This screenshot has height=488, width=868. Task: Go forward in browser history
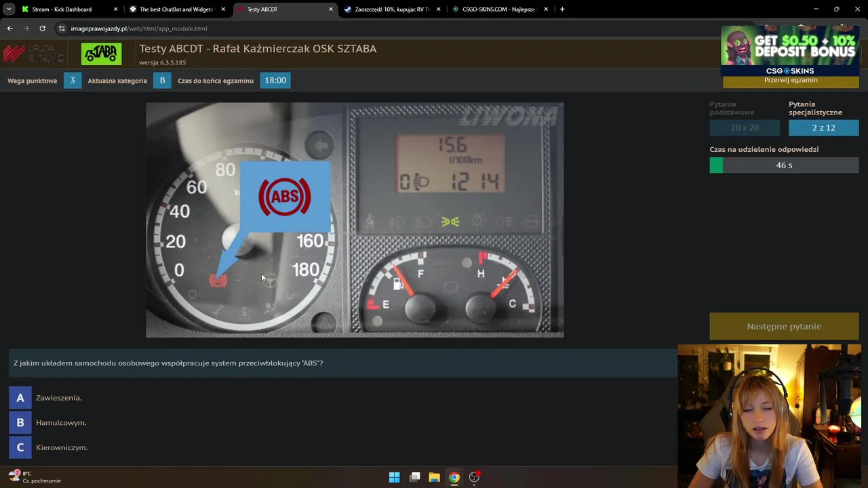[x=26, y=28]
